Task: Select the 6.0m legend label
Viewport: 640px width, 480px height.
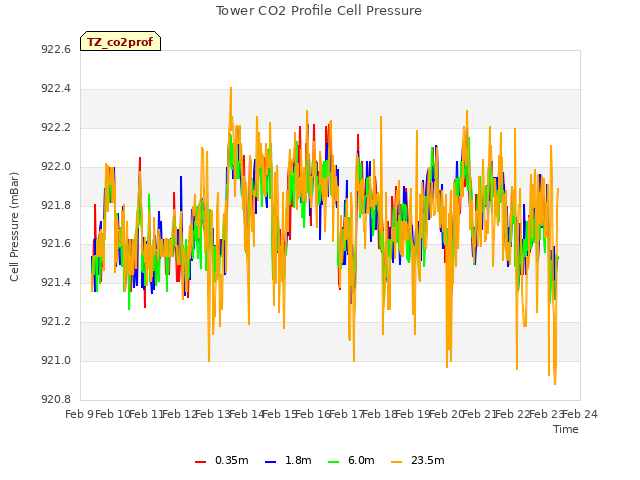Action: click(x=361, y=460)
